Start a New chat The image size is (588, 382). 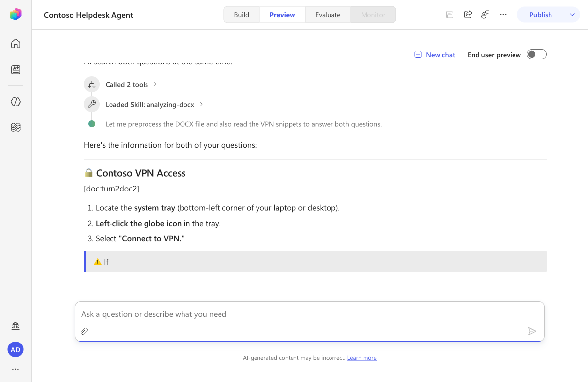point(435,55)
